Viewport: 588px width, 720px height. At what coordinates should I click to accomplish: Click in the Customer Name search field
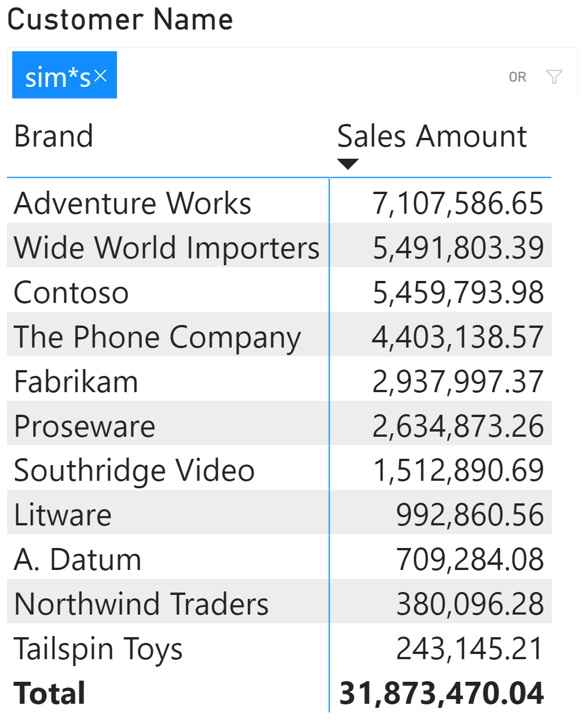click(313, 75)
